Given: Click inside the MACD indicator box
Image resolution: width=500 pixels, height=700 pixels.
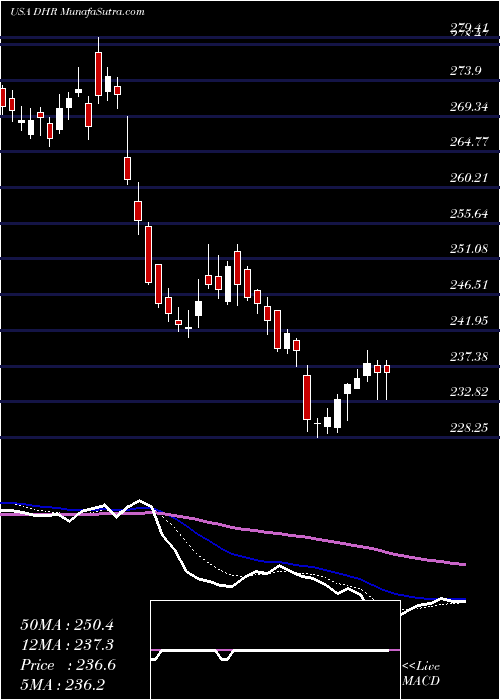Looking at the screenshot, I should tap(275, 650).
